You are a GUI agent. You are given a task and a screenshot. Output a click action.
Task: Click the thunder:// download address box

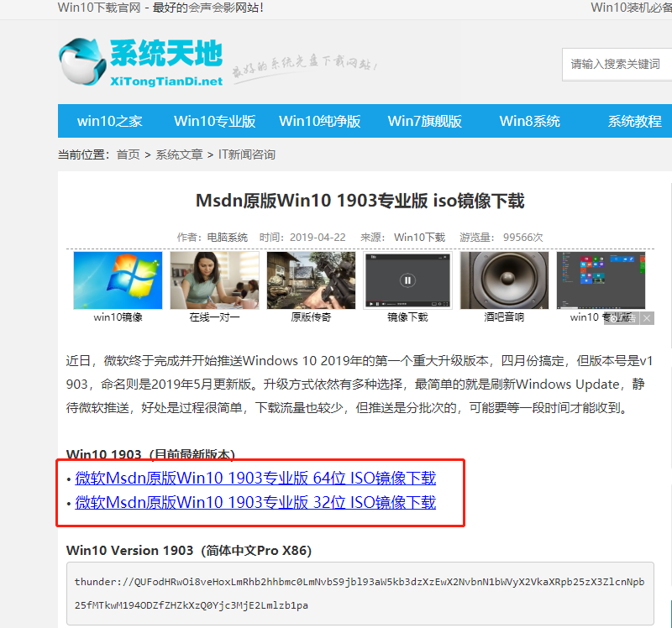coord(360,594)
